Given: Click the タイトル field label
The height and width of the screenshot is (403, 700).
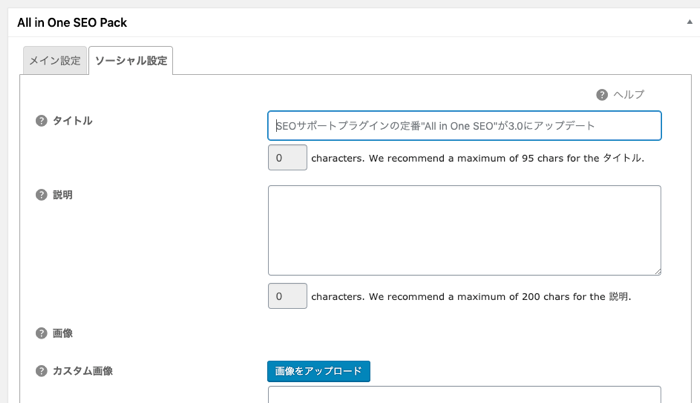Looking at the screenshot, I should coord(72,121).
